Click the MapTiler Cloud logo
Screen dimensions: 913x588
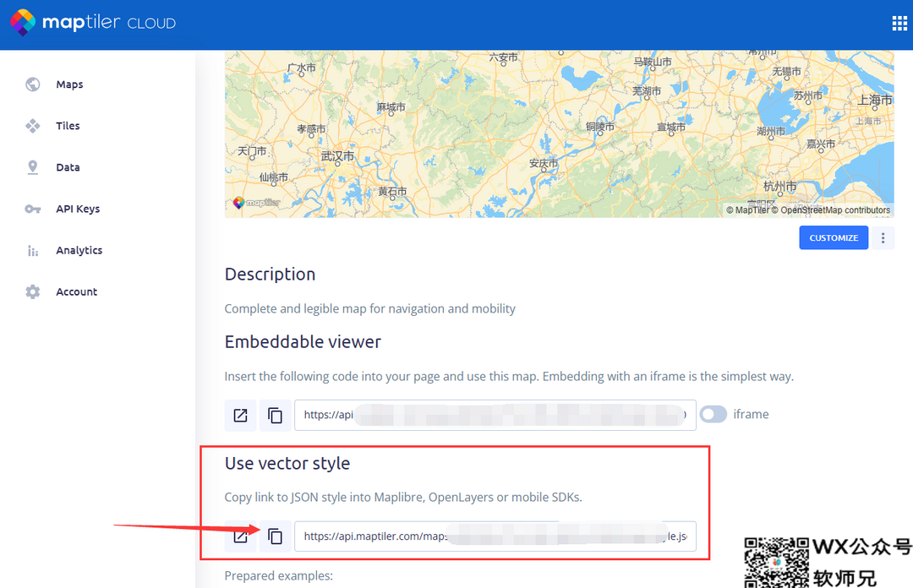point(93,23)
